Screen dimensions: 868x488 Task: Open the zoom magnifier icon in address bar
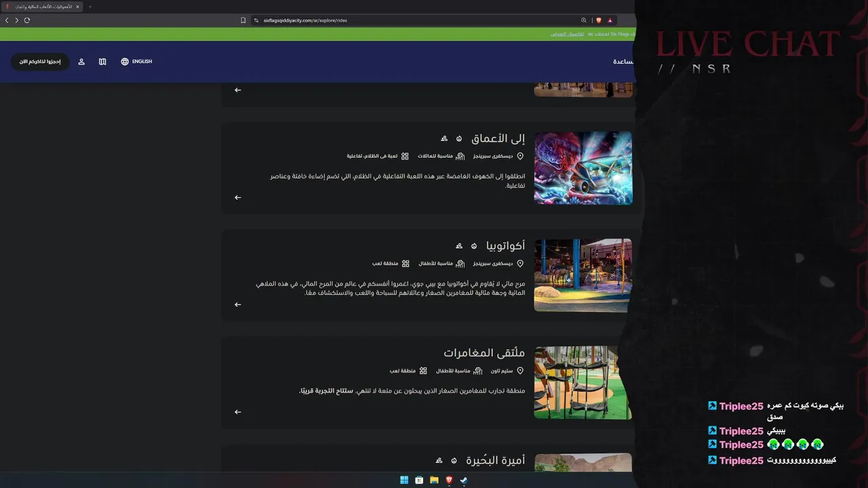tap(584, 20)
